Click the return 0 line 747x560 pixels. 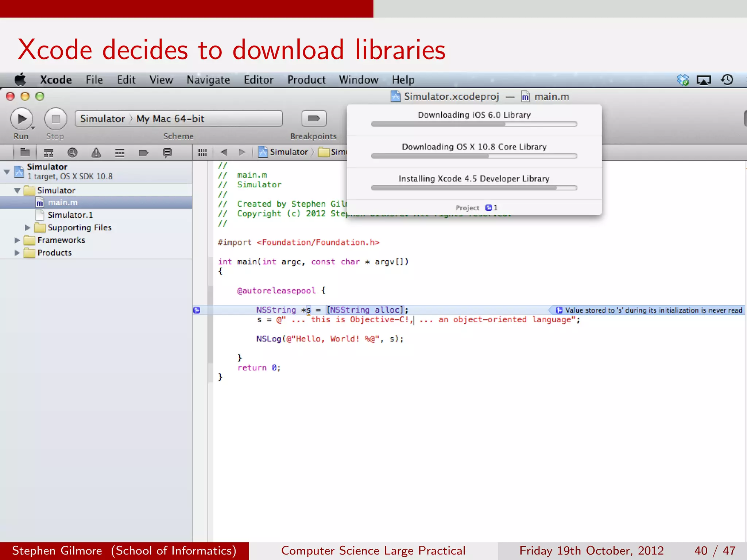pos(259,368)
